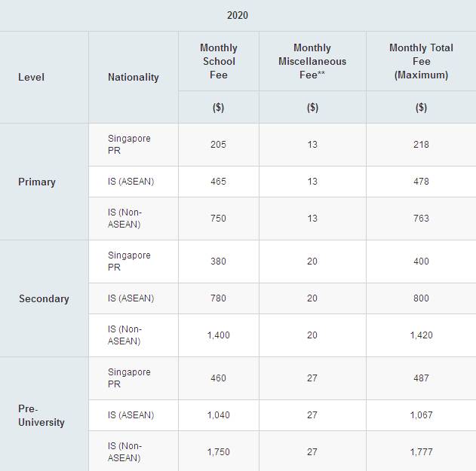
Task: Select the Primary level row label
Action: (37, 182)
